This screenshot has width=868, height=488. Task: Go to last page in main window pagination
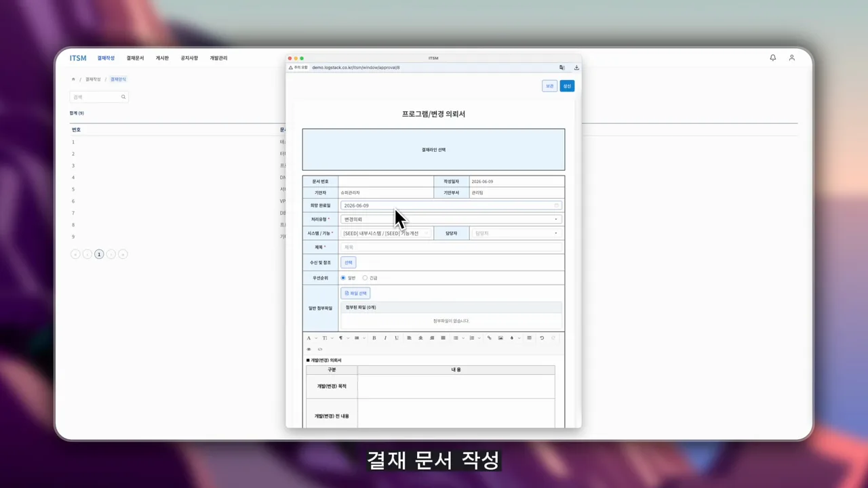click(123, 254)
